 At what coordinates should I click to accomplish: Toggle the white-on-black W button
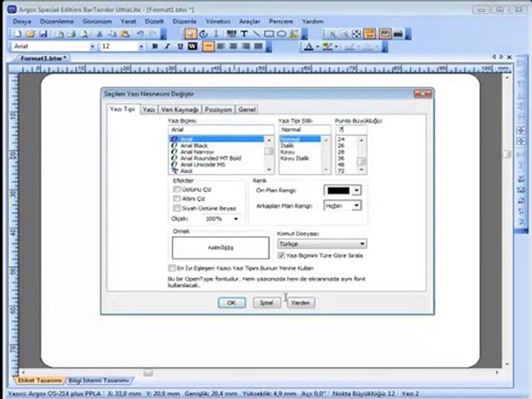click(192, 47)
